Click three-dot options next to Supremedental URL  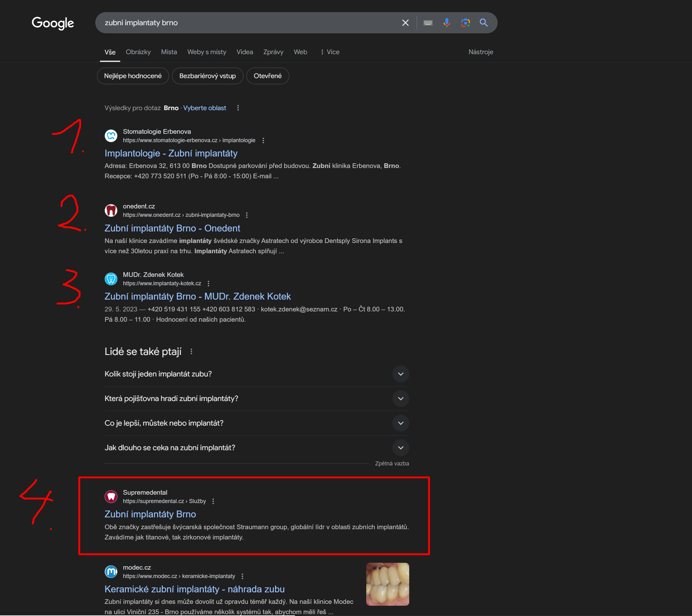pos(213,501)
